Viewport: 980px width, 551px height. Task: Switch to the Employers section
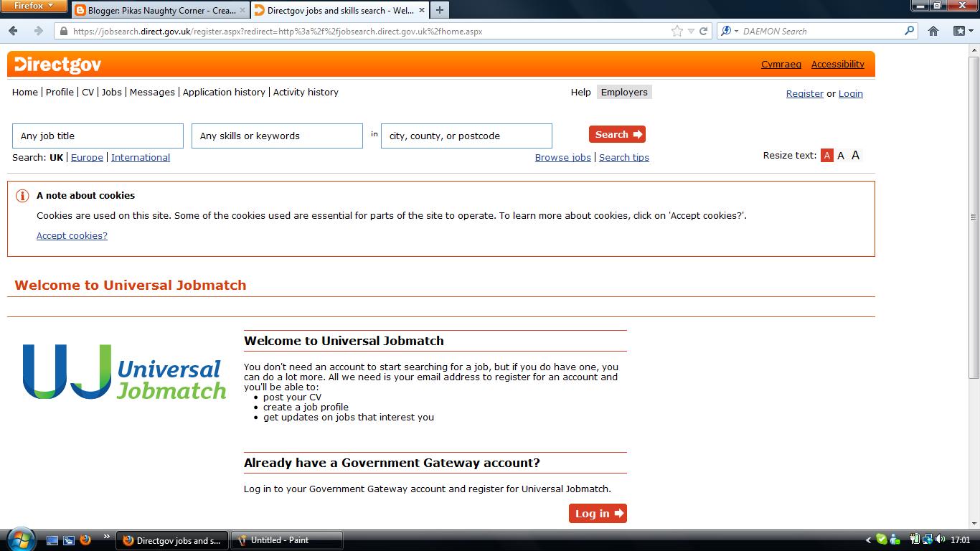coord(624,92)
